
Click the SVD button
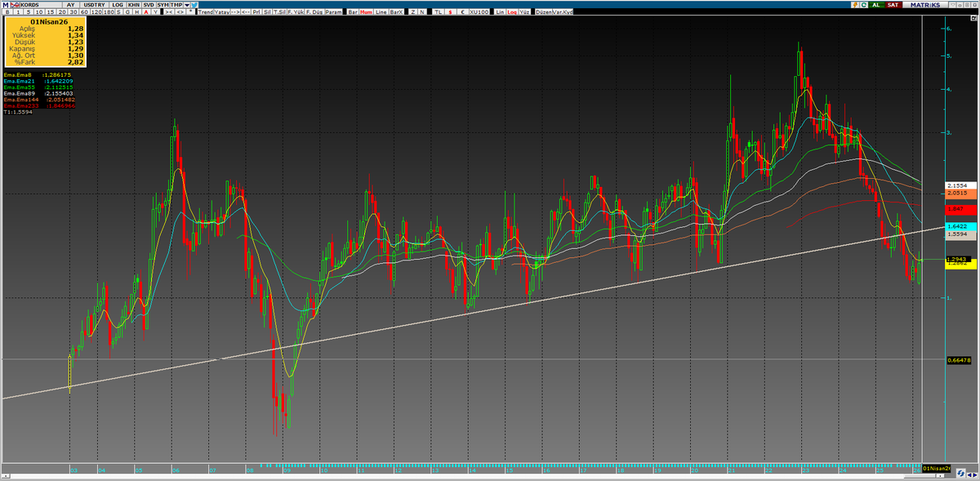pos(149,5)
